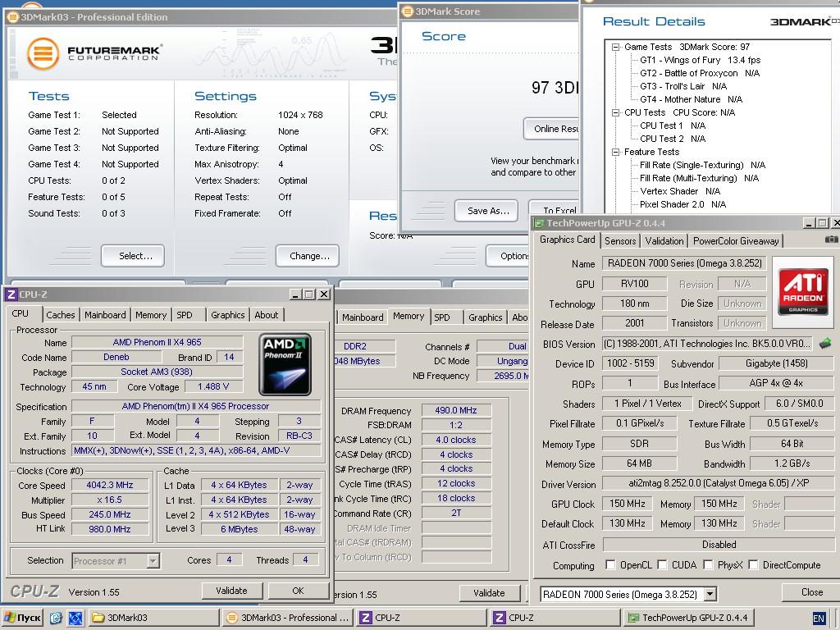Viewport: 840px width, 630px height.
Task: Select GT2 - Battle of Proxycon tree row
Action: pos(700,73)
